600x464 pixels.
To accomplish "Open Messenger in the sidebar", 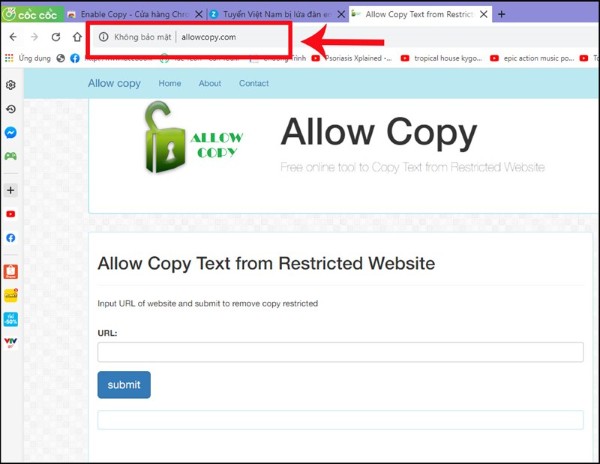I will [11, 132].
